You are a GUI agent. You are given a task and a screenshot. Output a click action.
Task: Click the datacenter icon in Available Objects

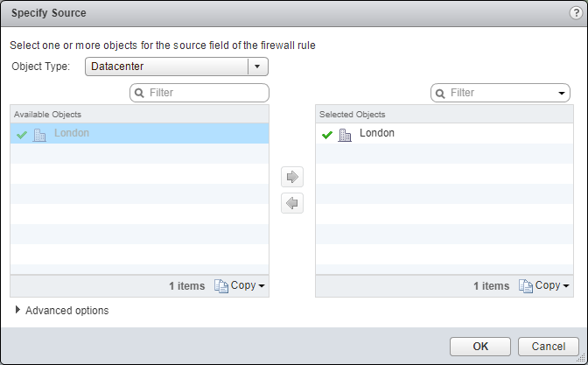[39, 134]
